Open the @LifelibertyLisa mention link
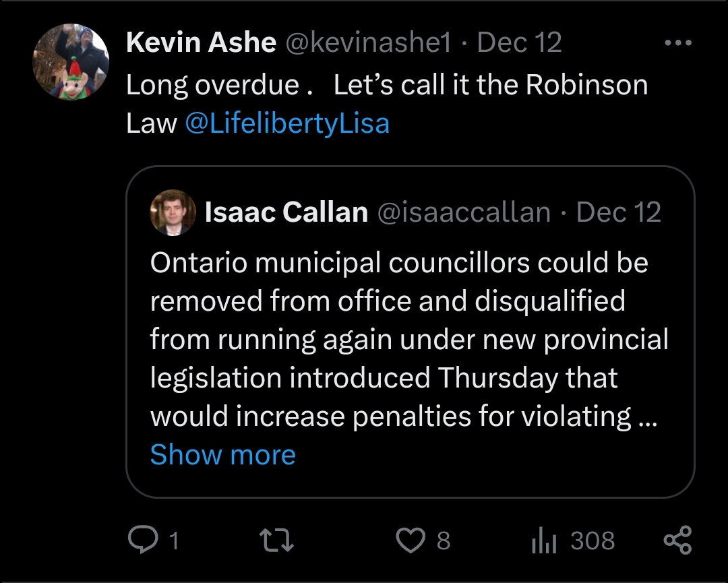The height and width of the screenshot is (583, 728). click(286, 123)
